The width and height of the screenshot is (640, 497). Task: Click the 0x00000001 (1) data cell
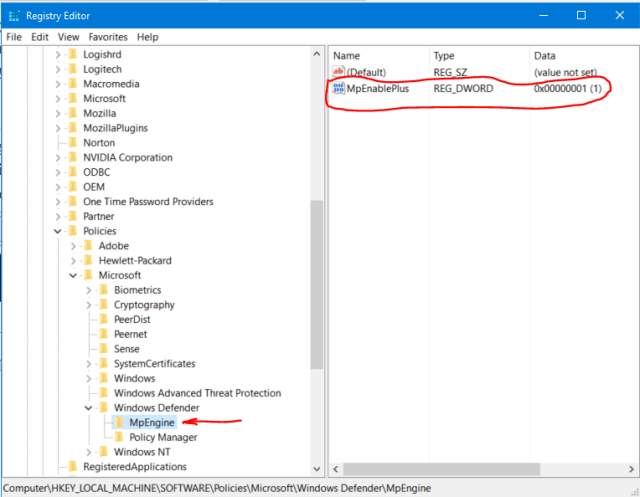(568, 89)
